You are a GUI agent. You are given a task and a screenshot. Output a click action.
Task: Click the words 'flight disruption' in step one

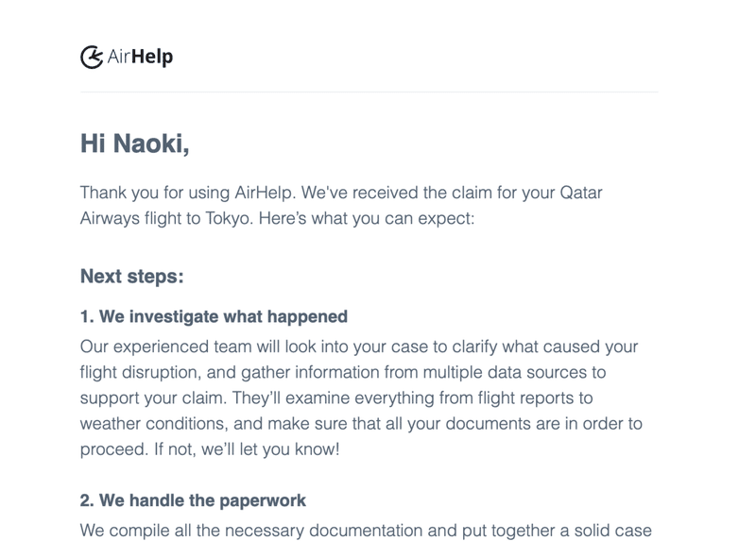point(139,372)
